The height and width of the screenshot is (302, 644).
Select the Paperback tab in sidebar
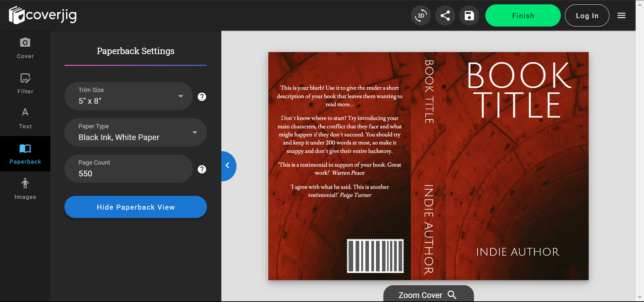25,154
